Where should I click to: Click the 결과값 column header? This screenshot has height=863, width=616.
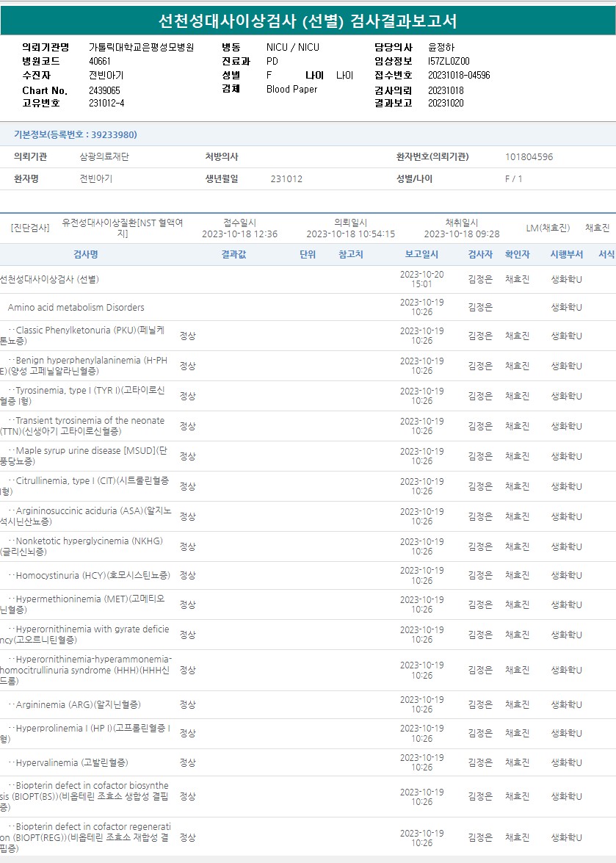(x=233, y=254)
